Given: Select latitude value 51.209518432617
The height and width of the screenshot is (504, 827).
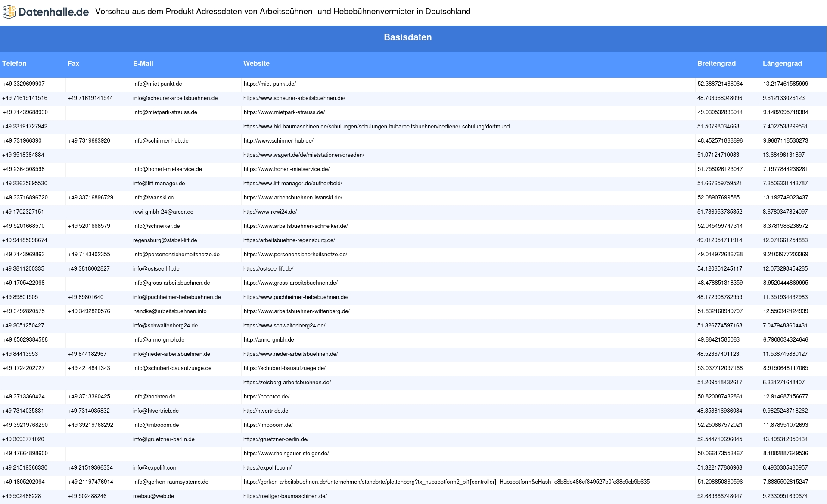Looking at the screenshot, I should [x=720, y=383].
